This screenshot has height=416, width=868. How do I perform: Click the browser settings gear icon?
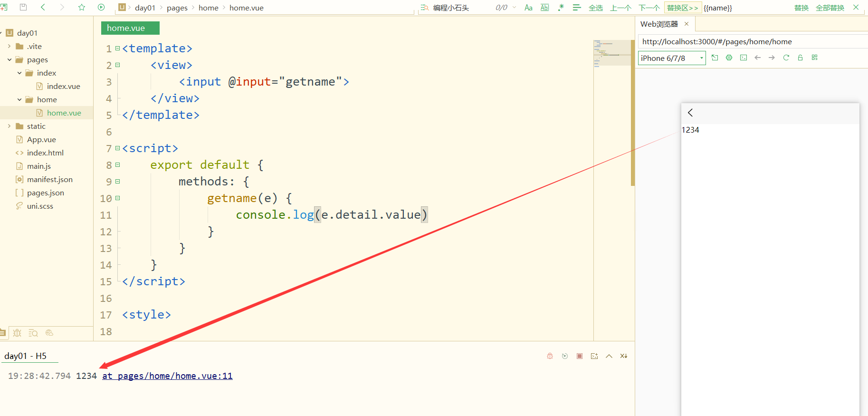click(729, 58)
